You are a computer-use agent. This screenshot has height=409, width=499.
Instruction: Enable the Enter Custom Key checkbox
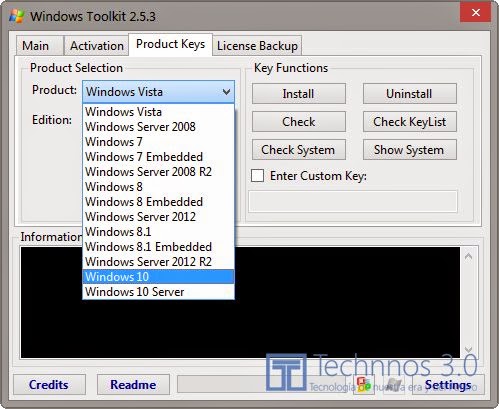coord(257,175)
